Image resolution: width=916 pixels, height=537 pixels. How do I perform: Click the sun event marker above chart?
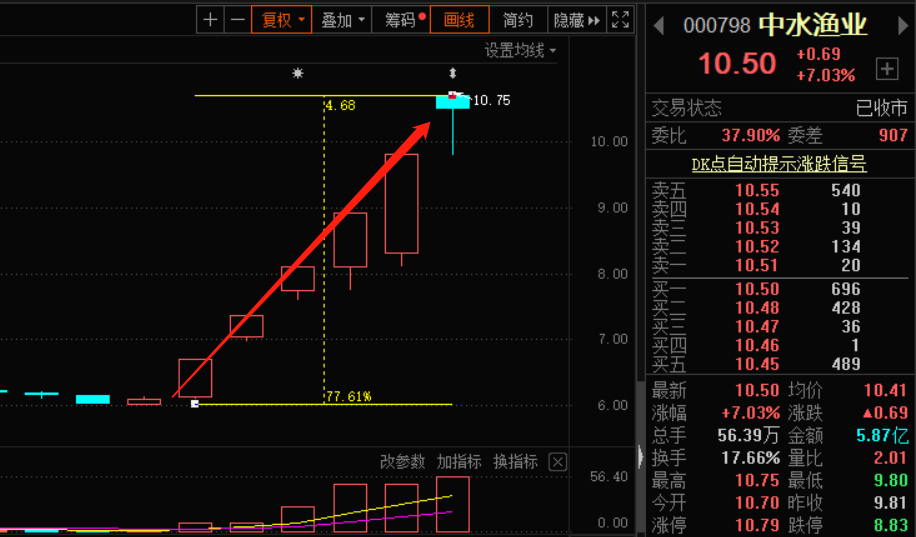pos(298,74)
